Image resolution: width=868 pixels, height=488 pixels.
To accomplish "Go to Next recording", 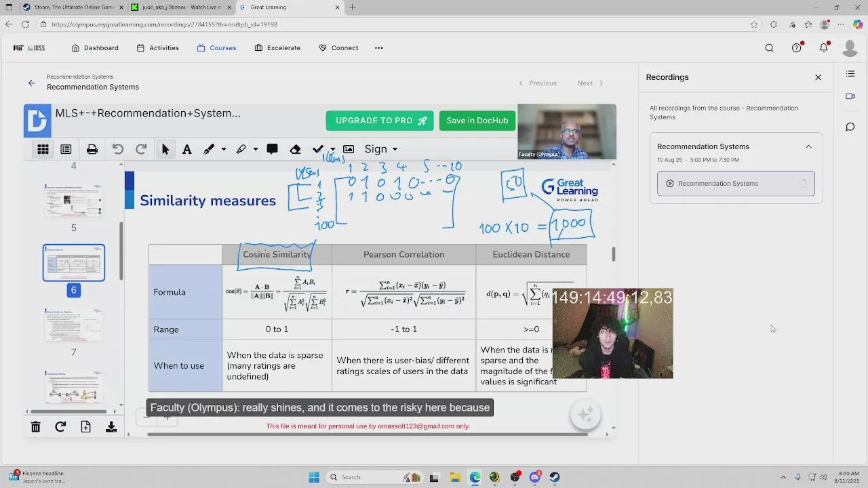I will click(x=590, y=83).
